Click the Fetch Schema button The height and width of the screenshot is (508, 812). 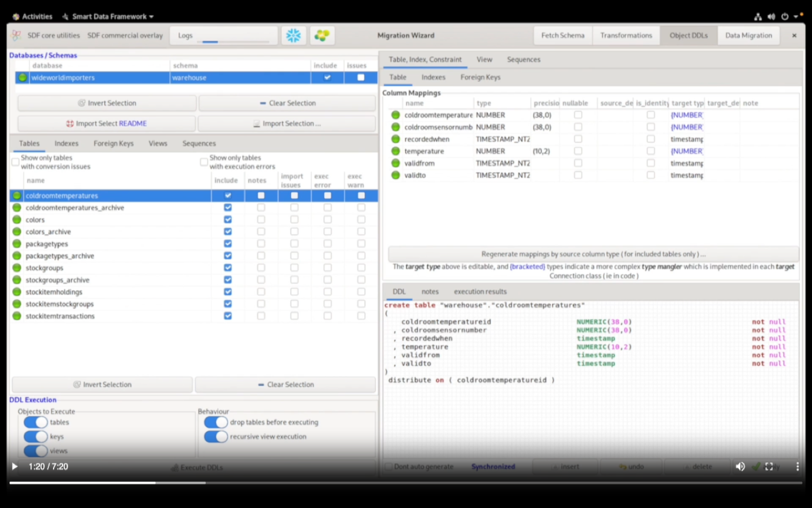click(x=562, y=35)
